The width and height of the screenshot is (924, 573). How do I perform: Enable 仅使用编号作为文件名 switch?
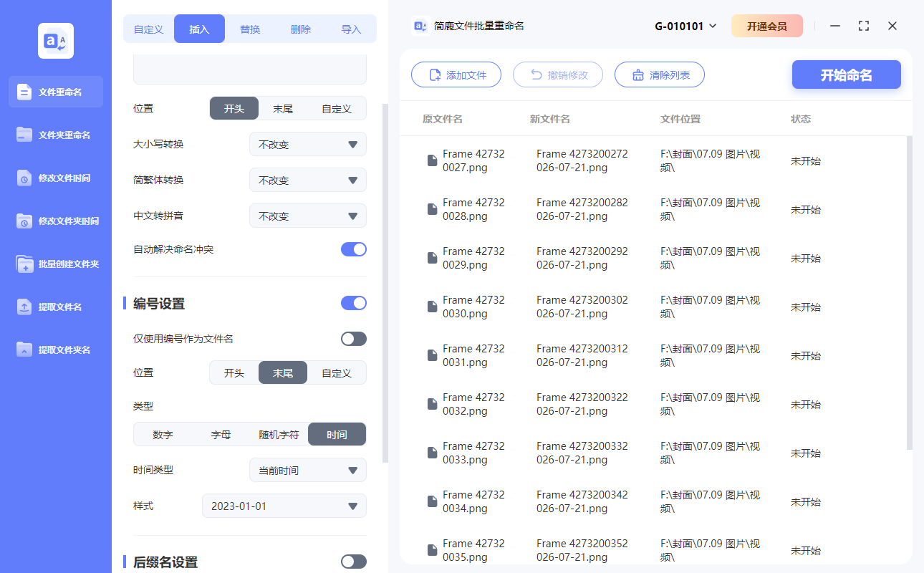354,339
